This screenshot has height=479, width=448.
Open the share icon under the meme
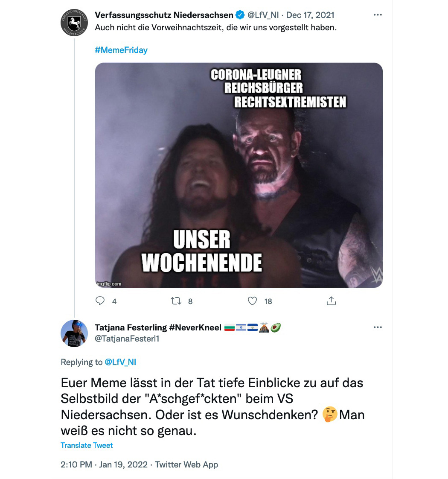(332, 301)
